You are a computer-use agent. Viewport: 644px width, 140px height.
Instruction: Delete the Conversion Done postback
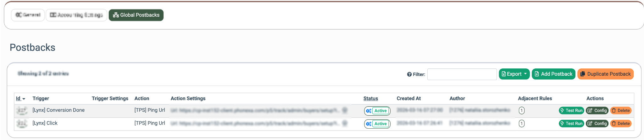[621, 111]
